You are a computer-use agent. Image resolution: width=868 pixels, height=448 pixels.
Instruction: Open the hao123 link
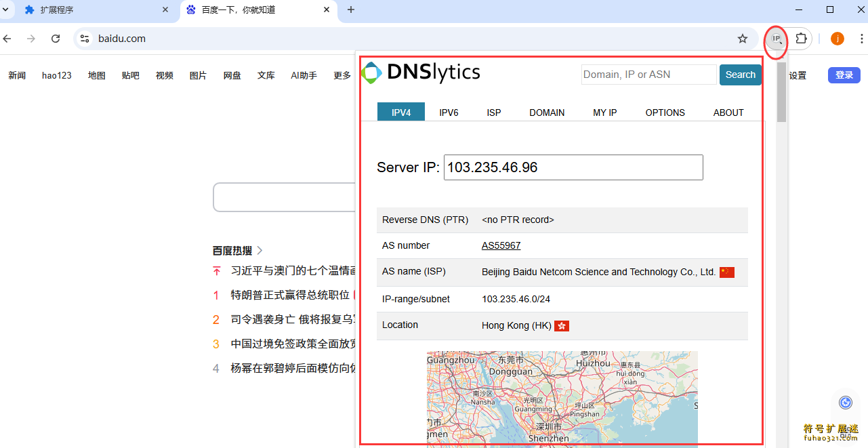click(x=57, y=75)
